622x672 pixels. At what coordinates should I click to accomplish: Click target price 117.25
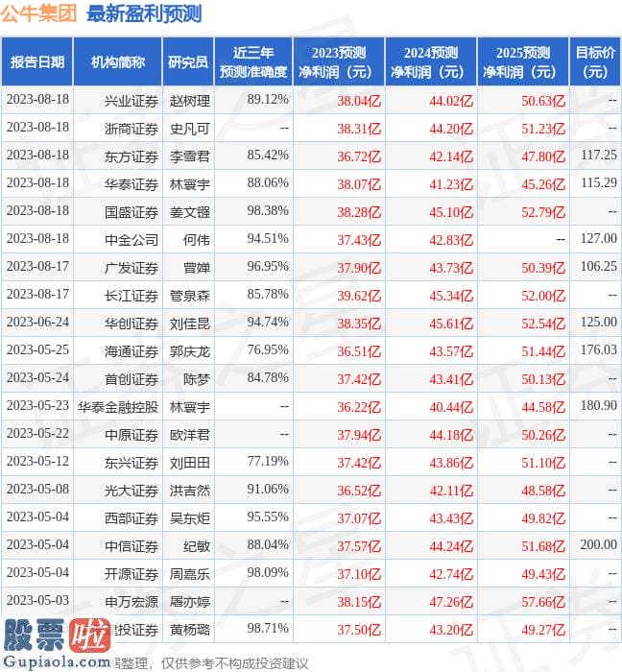[599, 156]
